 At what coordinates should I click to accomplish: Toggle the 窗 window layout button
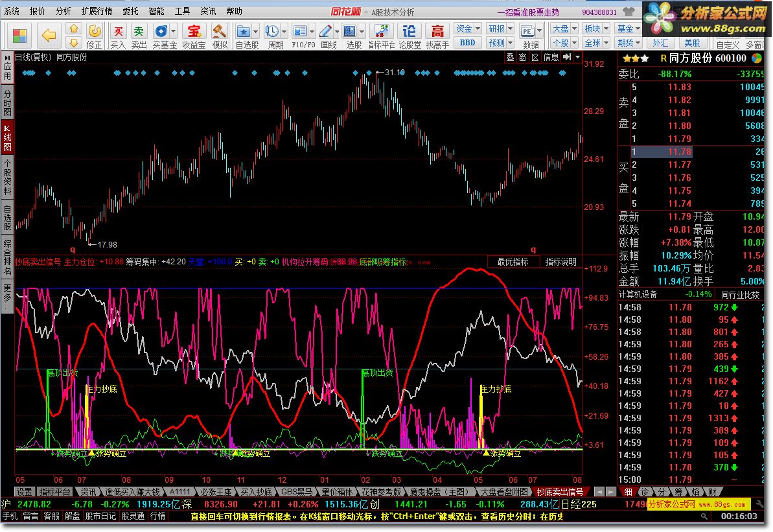[x=522, y=57]
